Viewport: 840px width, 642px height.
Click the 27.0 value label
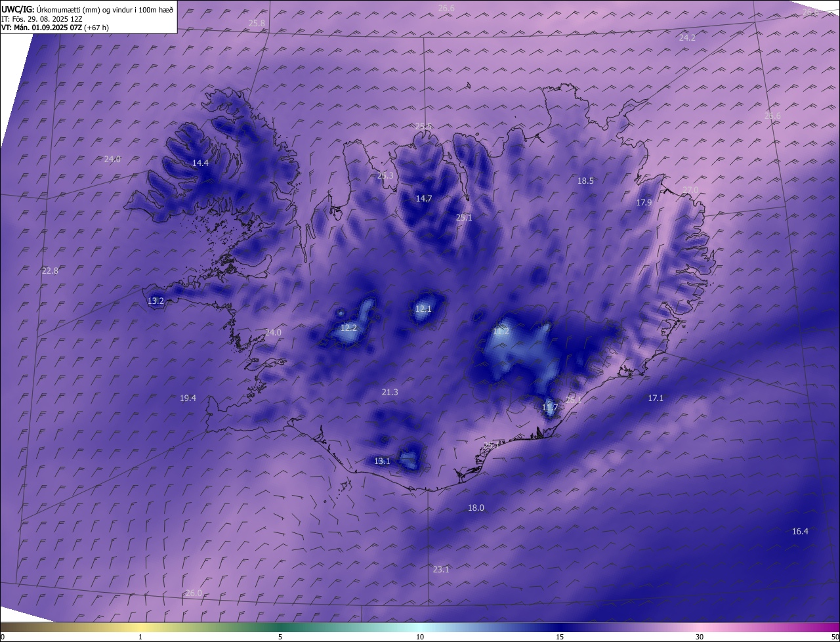coord(691,190)
